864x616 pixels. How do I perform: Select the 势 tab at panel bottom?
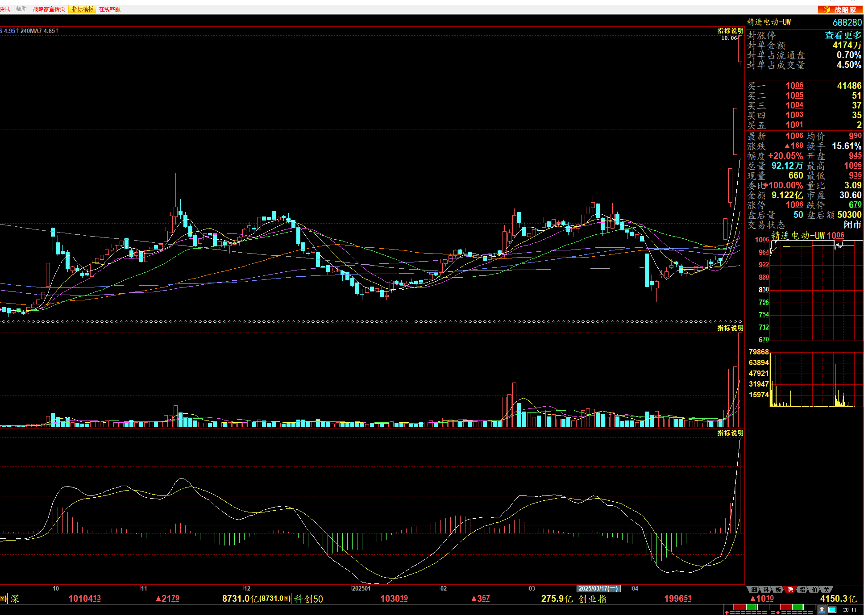tap(790, 590)
